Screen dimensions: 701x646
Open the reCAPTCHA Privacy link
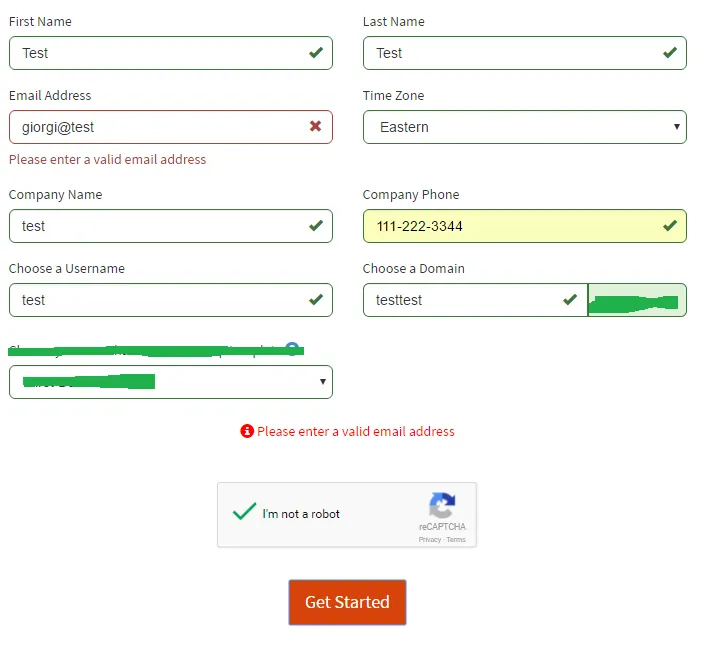429,540
